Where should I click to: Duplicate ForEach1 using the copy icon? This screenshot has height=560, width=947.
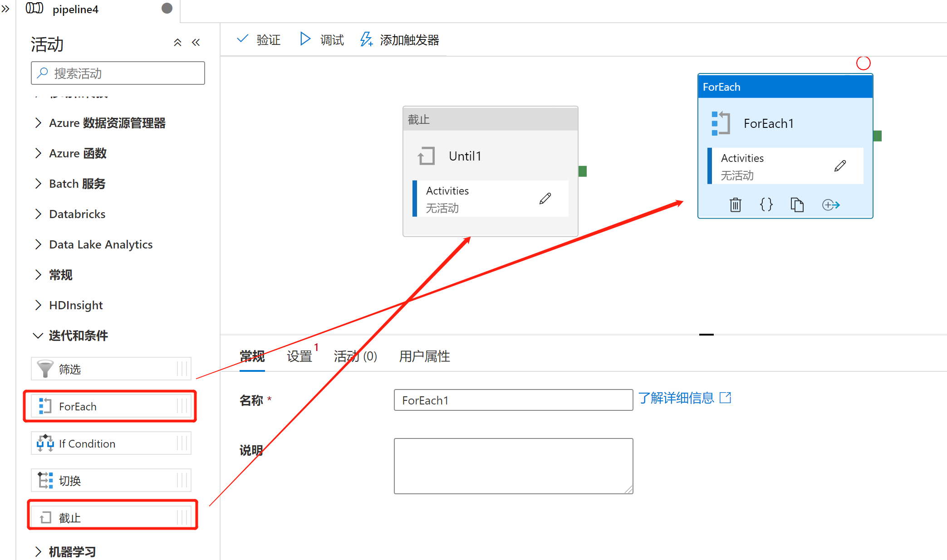point(797,205)
